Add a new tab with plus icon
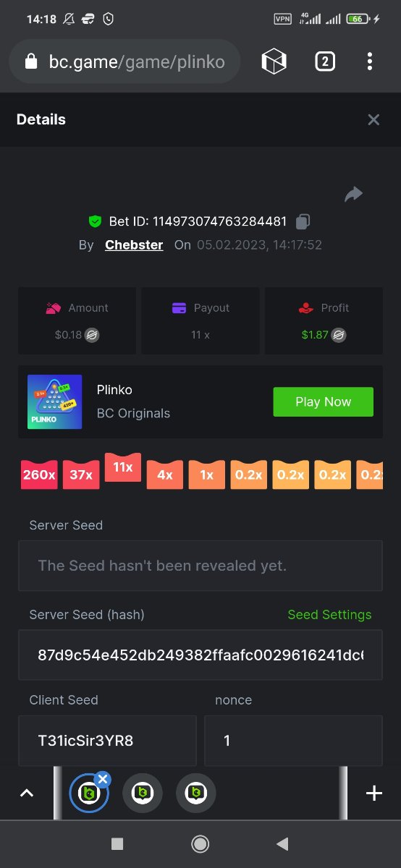401x868 pixels. click(373, 793)
